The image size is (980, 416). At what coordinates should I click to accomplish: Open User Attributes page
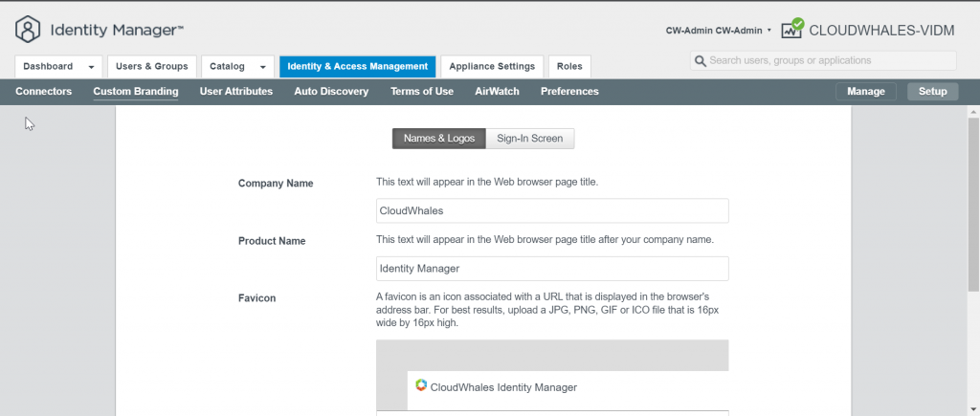pos(236,91)
